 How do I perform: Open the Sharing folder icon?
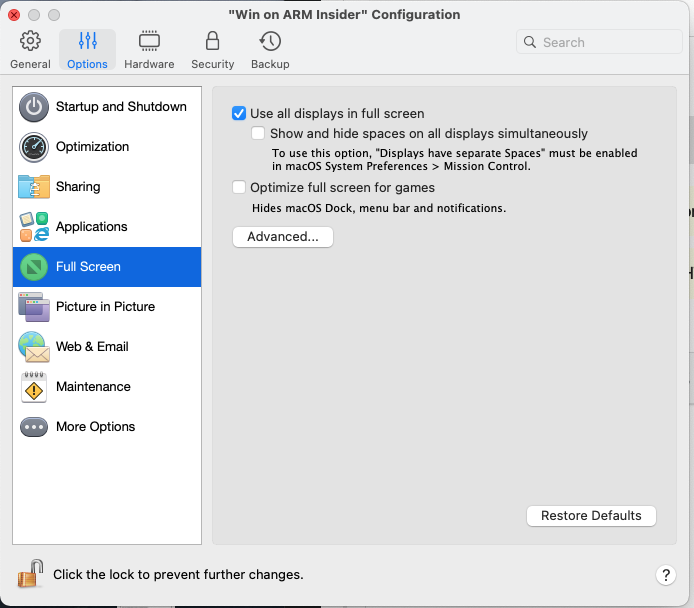tap(34, 187)
